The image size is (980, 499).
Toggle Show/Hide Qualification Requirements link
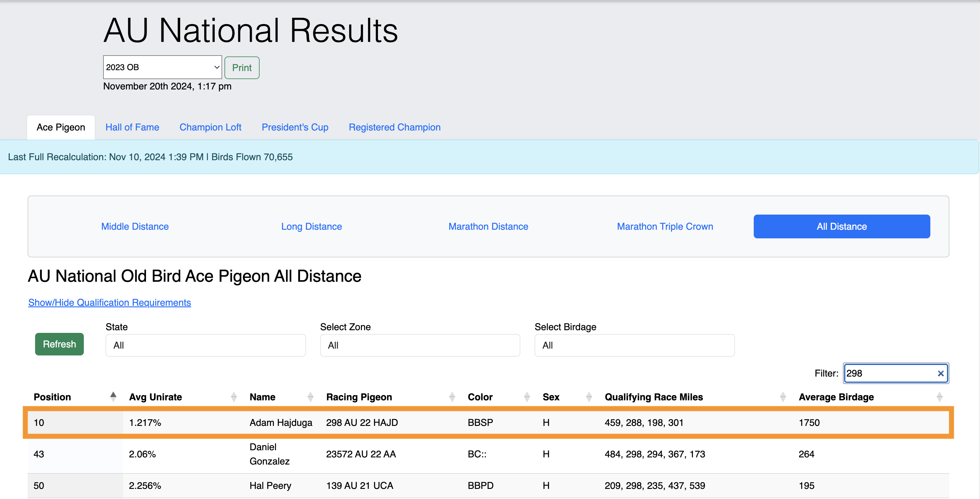[x=109, y=302]
